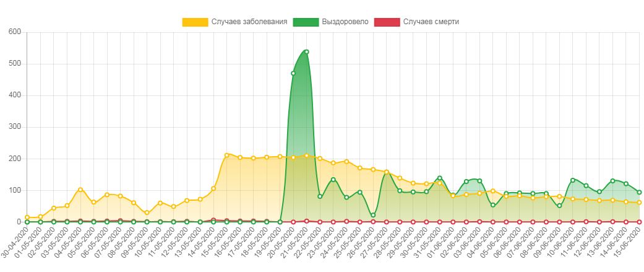Screen dimensions: 644x272
Task: Toggle the 'Случаев смерти' legend label
Action: tap(431, 22)
